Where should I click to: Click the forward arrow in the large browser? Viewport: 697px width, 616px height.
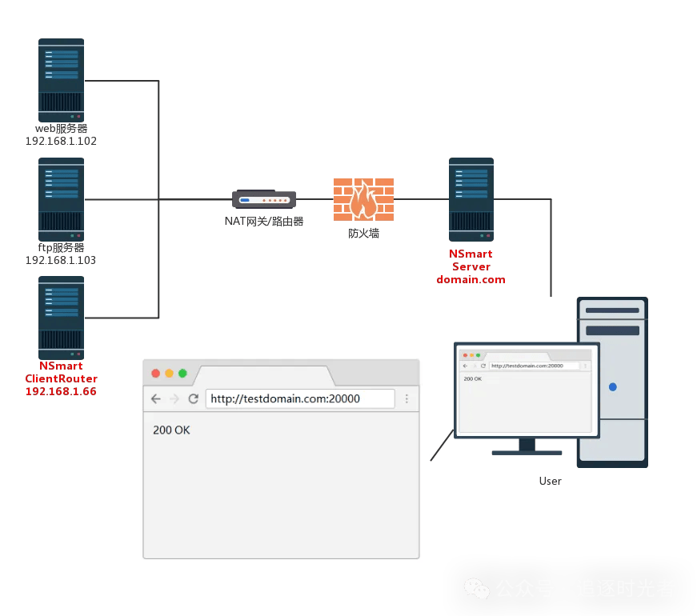click(174, 398)
